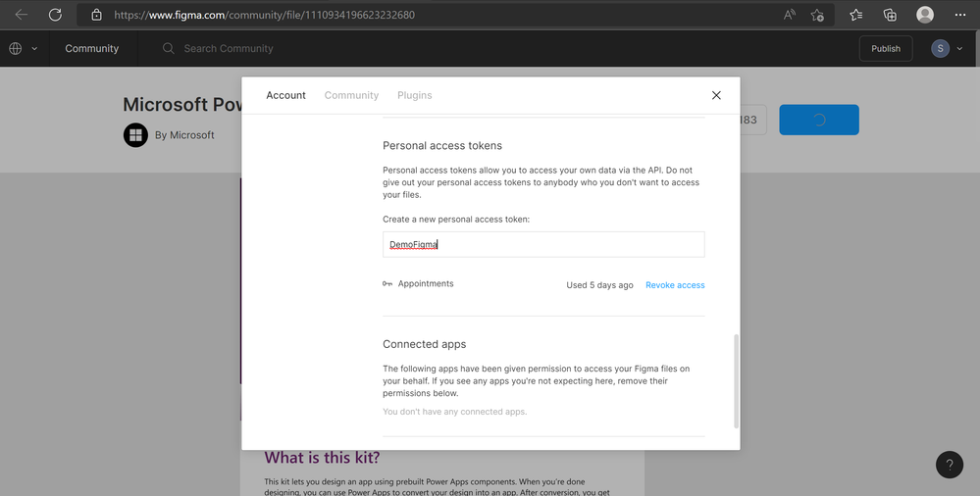The height and width of the screenshot is (496, 980).
Task: Click the Publish button
Action: coord(886,48)
